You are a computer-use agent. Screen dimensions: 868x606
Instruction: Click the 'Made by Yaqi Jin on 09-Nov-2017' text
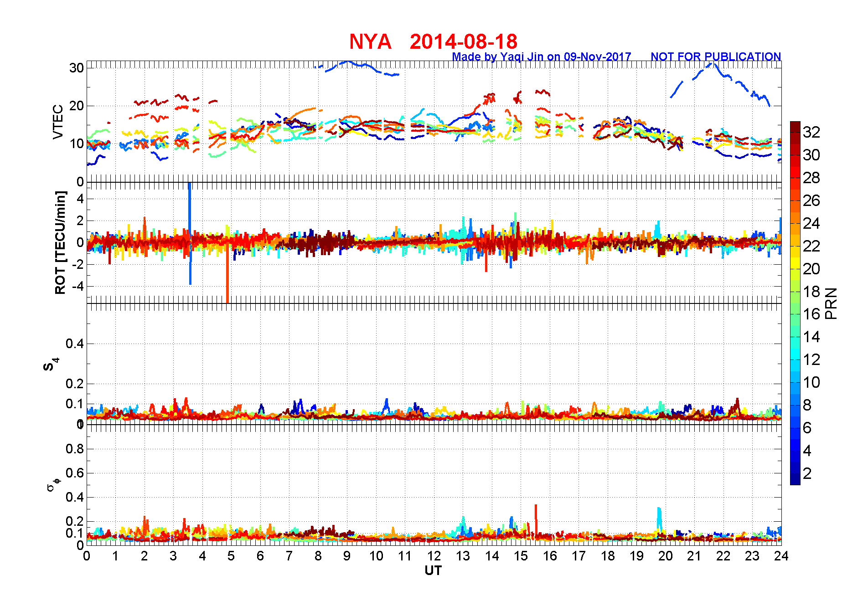point(542,56)
